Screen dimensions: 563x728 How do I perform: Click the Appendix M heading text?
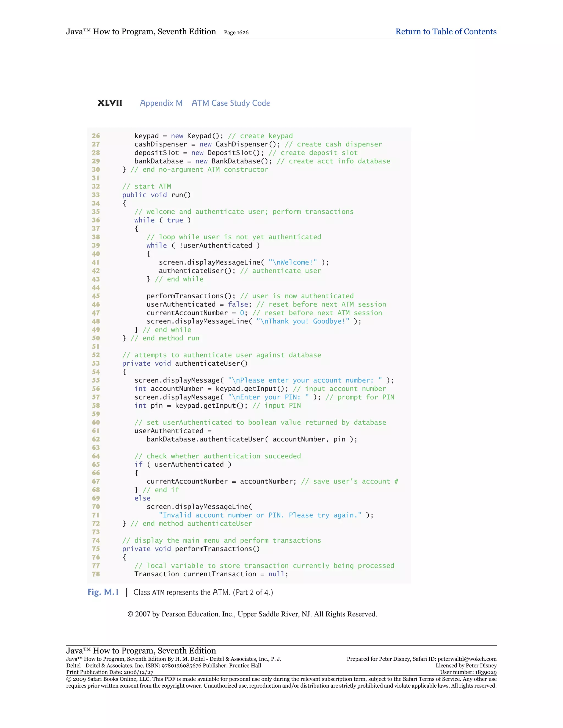pos(161,103)
